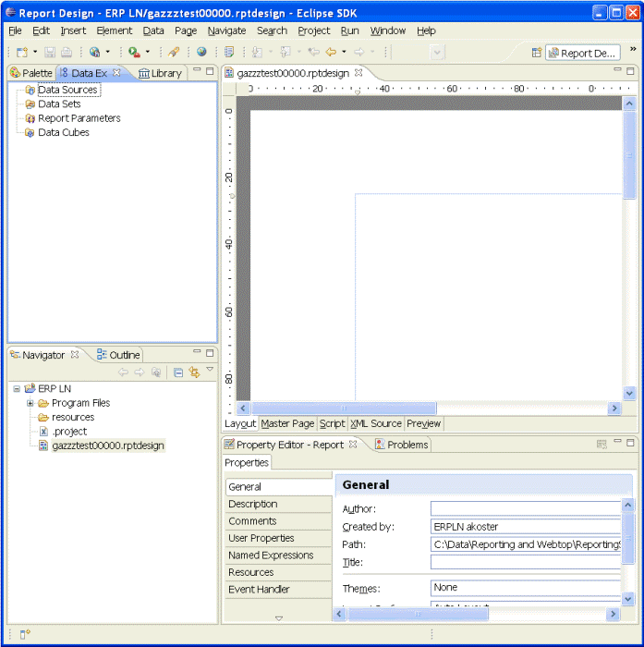This screenshot has height=647, width=644.
Task: Expand the Program Files folder
Action: pyautogui.click(x=30, y=403)
